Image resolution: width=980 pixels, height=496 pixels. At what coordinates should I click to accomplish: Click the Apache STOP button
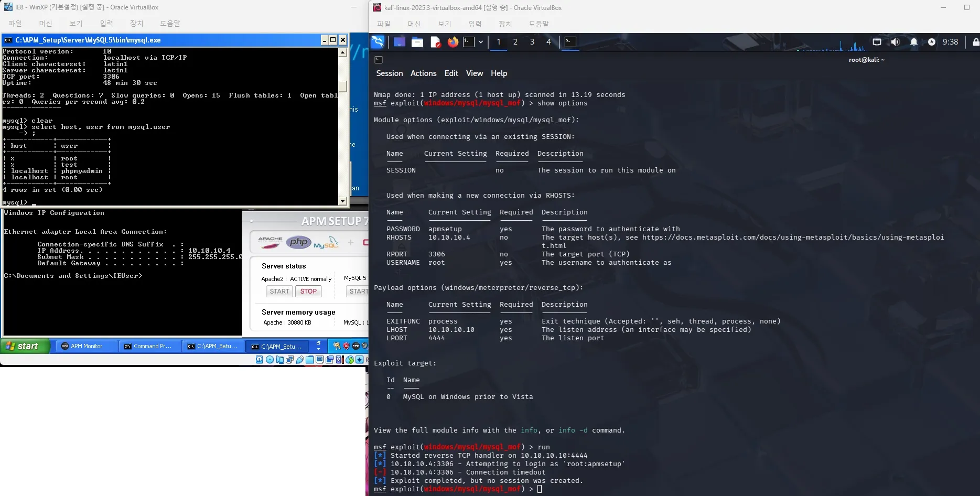click(x=308, y=292)
